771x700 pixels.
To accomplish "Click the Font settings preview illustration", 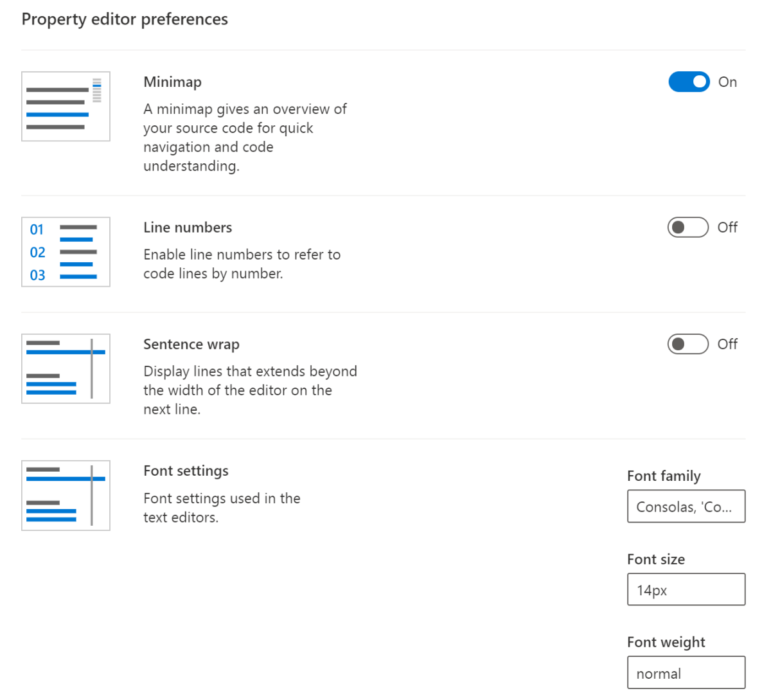I will click(x=66, y=495).
